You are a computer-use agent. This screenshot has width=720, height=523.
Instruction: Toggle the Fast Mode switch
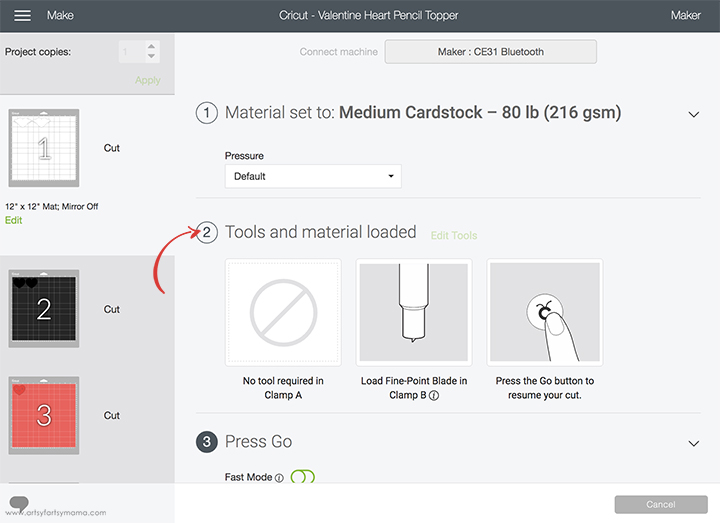[x=303, y=477]
